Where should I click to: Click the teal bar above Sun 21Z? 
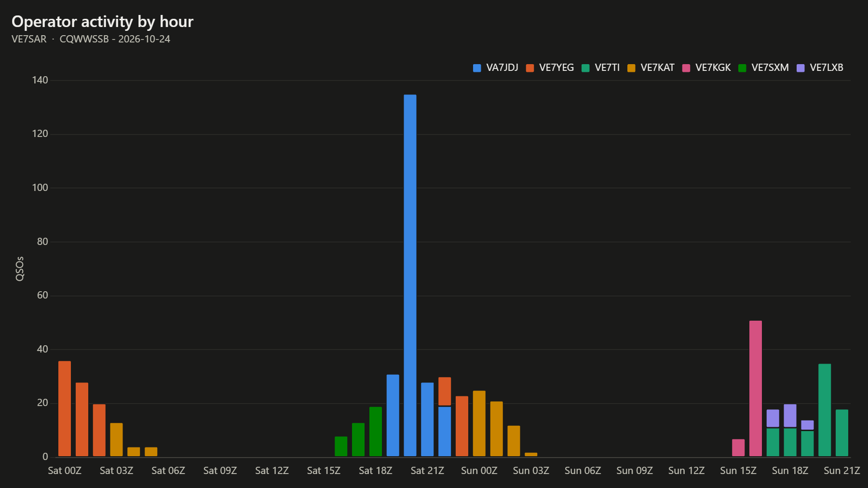tap(842, 433)
